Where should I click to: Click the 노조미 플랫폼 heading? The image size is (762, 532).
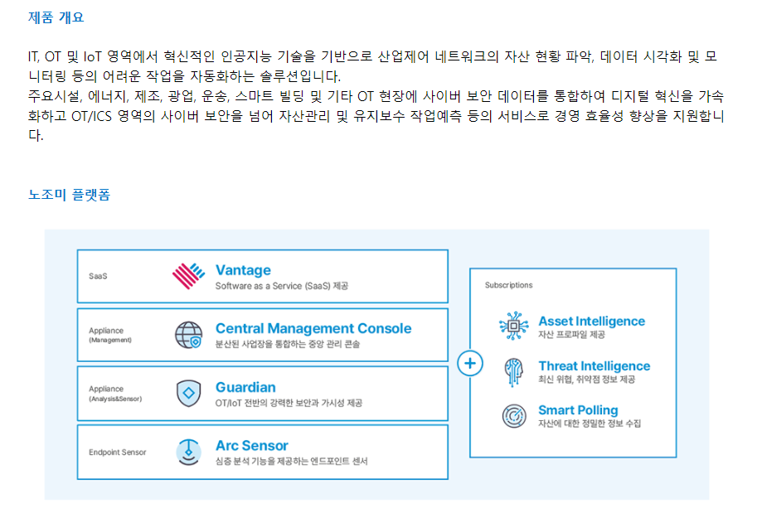coord(69,195)
